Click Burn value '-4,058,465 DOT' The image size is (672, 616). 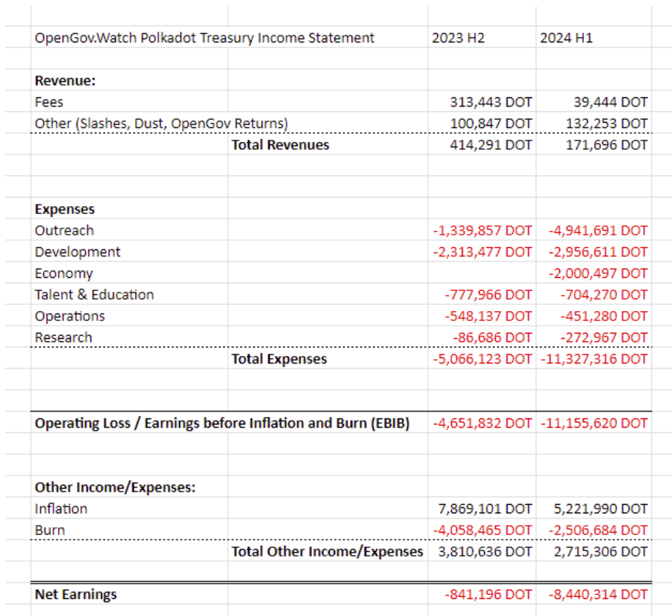(483, 530)
